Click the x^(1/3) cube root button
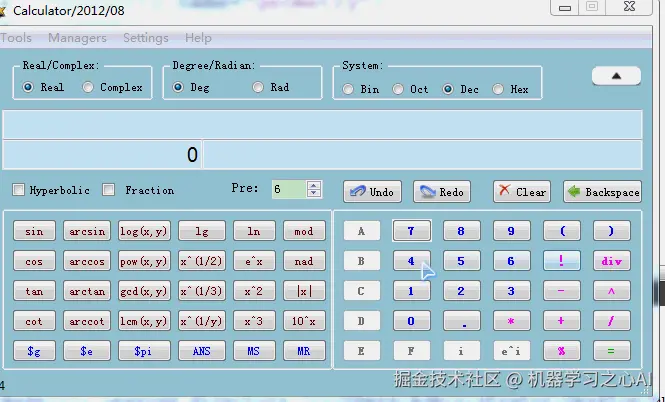The width and height of the screenshot is (665, 402). click(x=201, y=291)
